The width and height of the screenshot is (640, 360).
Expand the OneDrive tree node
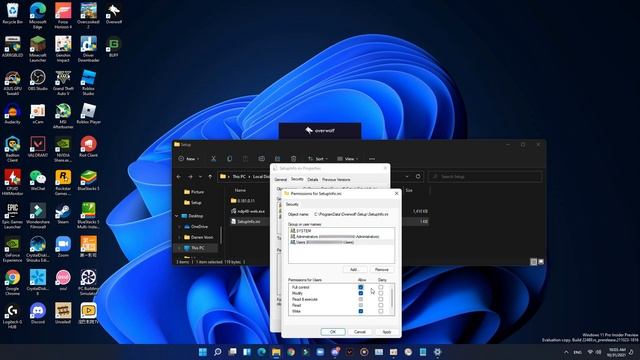(180, 227)
